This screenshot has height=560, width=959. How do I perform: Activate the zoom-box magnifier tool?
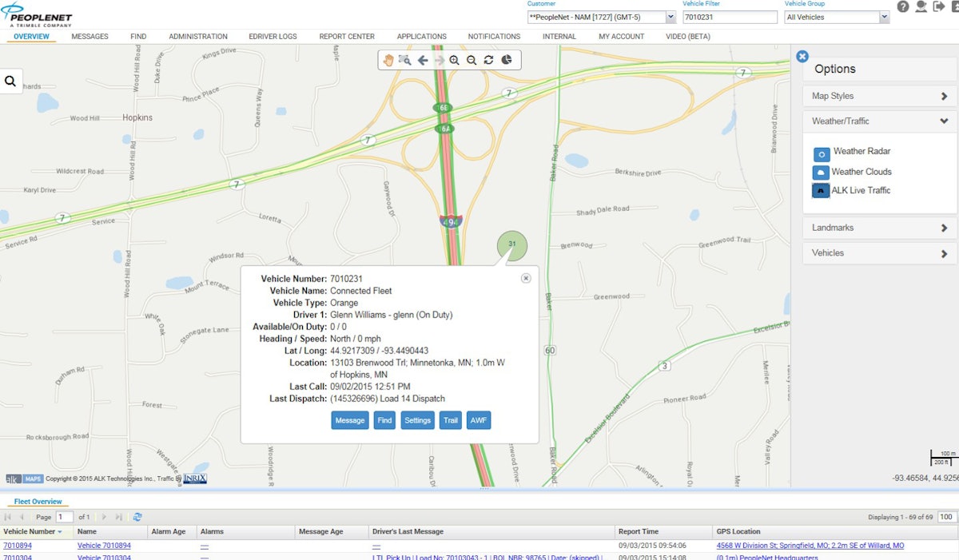click(406, 60)
